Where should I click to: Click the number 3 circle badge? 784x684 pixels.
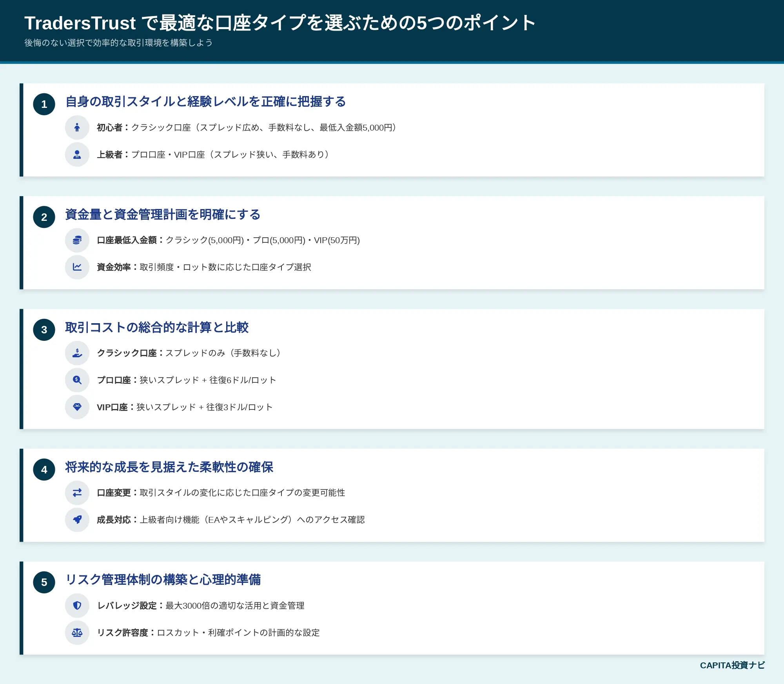pos(44,330)
